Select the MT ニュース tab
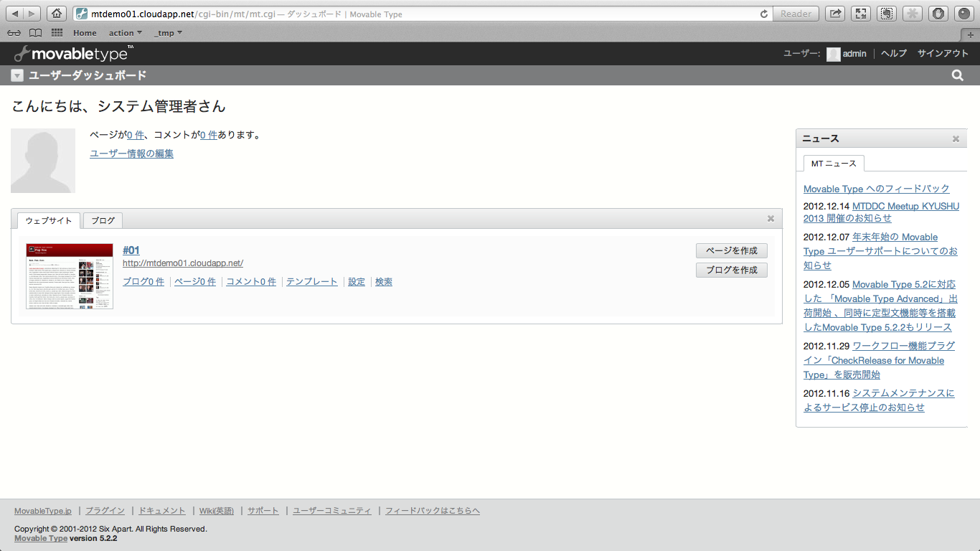Viewport: 980px width, 551px height. point(834,164)
